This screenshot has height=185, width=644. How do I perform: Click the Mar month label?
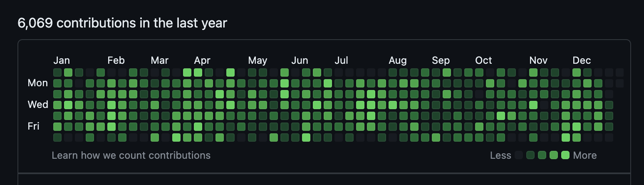click(x=160, y=60)
